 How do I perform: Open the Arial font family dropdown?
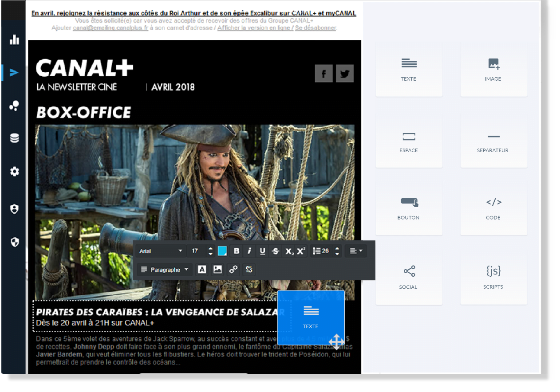(x=161, y=251)
